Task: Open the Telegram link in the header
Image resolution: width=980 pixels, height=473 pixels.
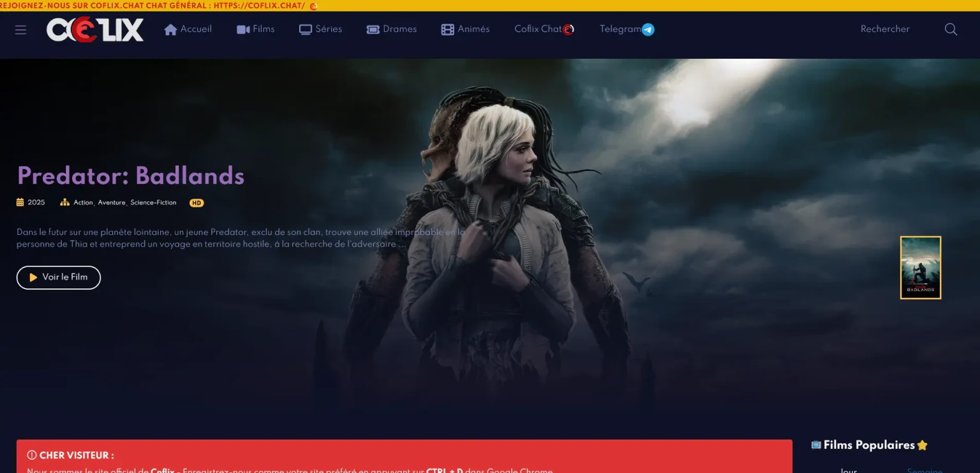Action: pos(627,29)
